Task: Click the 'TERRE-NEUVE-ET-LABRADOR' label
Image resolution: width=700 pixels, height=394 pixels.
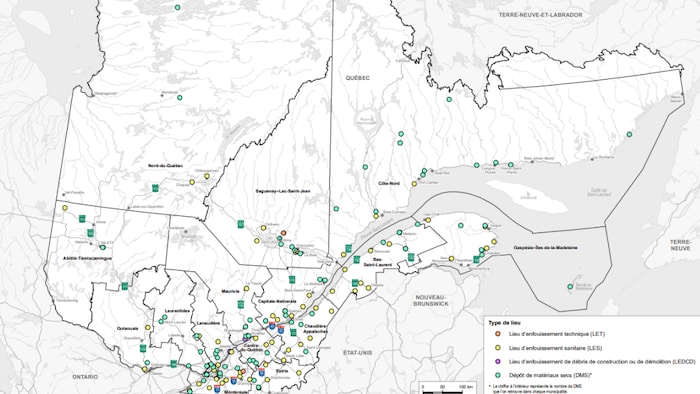Action: pos(540,15)
